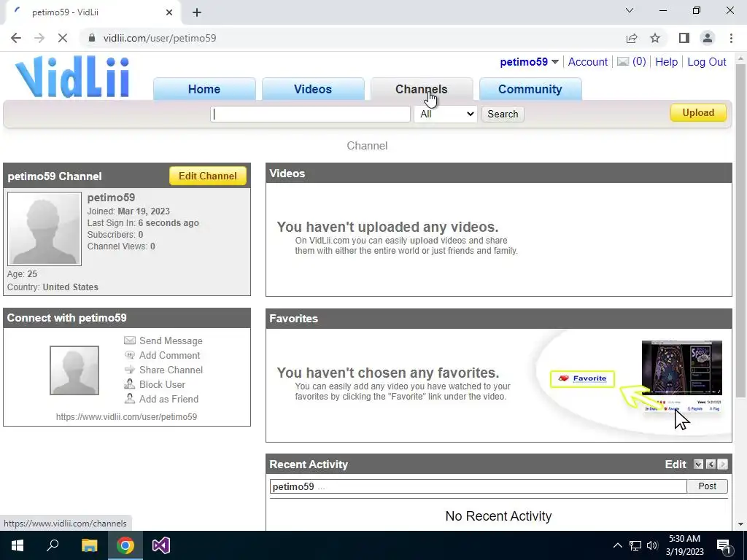Click avatar in Connect with petimo59

click(74, 370)
